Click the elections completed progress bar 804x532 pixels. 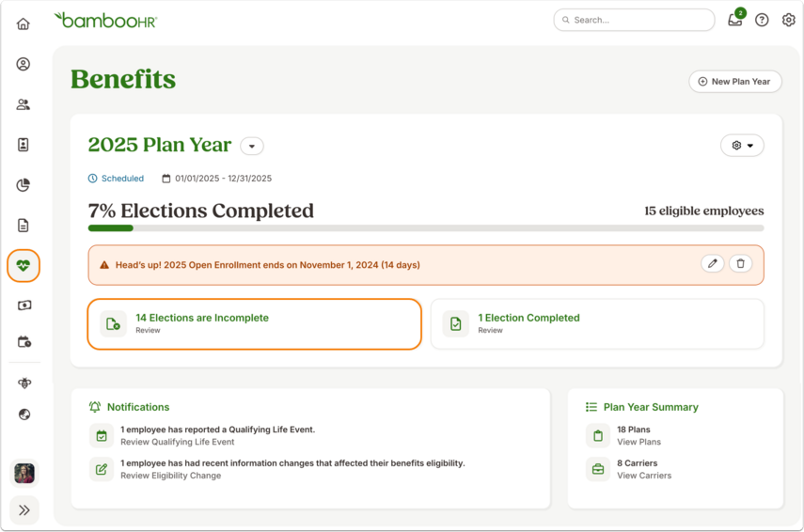click(x=426, y=228)
